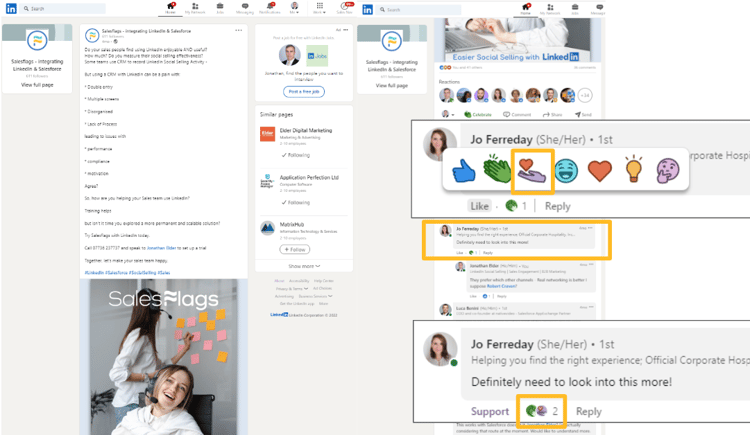750x435 pixels.
Task: Click the large Reply next to Like
Action: click(x=558, y=206)
